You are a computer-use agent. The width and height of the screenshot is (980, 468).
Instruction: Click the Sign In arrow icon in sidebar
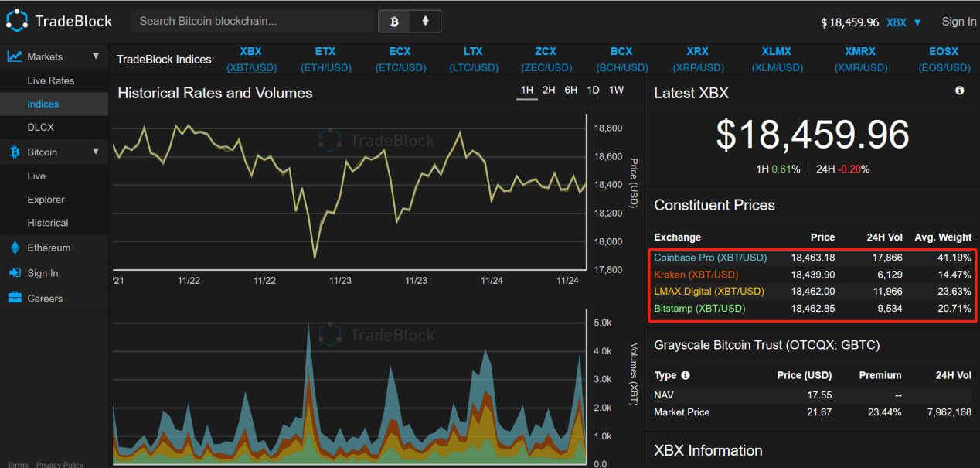(14, 273)
